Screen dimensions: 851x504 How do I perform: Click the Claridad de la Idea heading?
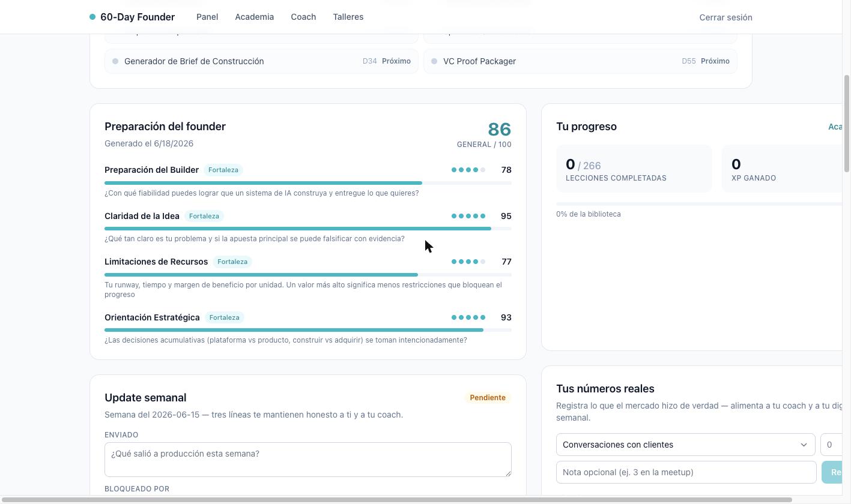142,216
